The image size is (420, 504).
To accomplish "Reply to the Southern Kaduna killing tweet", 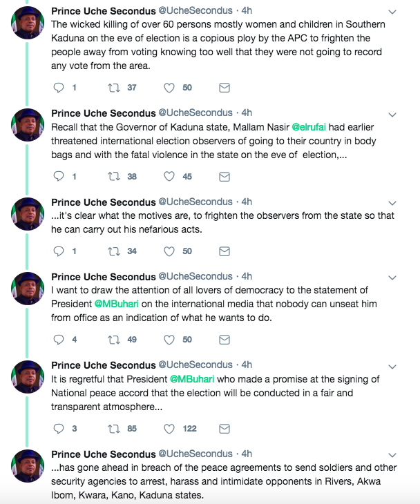I will [x=59, y=88].
